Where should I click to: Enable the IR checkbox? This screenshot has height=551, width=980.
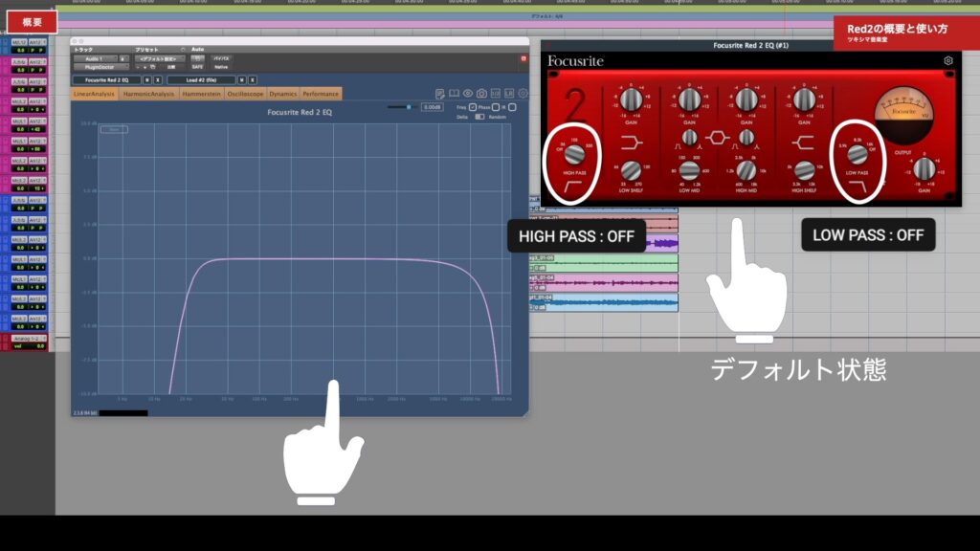click(513, 107)
